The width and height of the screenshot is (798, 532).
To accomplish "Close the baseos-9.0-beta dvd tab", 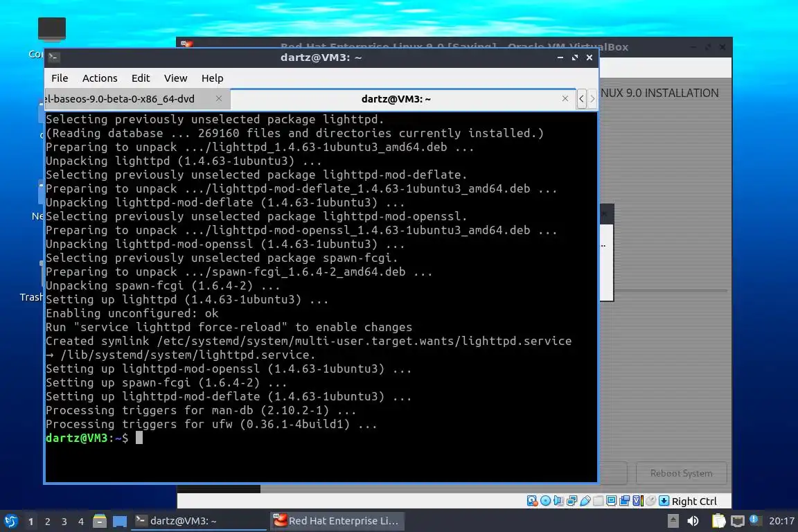I will pos(219,99).
